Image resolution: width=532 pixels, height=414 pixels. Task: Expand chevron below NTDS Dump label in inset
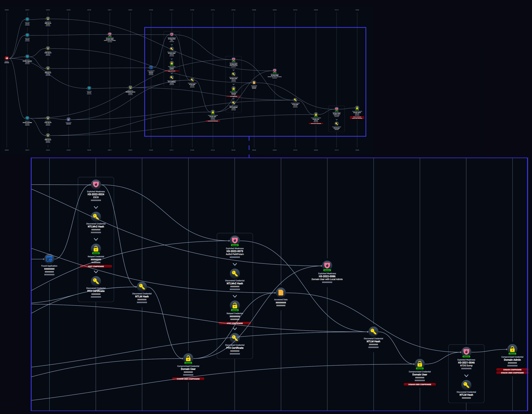466,376
